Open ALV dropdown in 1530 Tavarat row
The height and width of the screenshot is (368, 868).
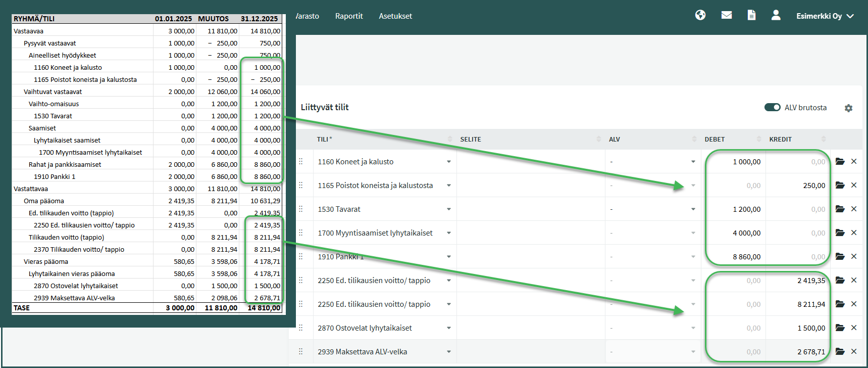(693, 209)
